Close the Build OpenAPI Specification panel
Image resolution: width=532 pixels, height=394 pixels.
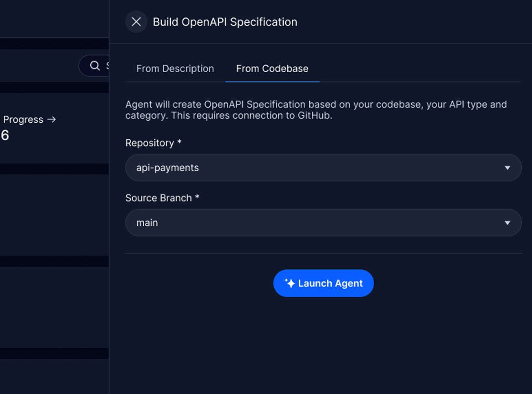136,22
